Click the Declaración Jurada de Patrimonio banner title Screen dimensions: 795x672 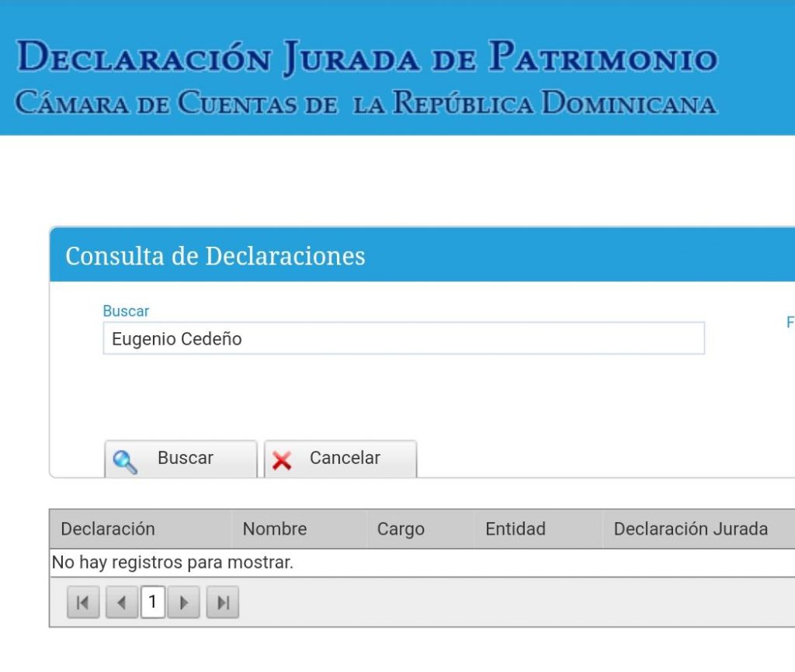pyautogui.click(x=366, y=58)
